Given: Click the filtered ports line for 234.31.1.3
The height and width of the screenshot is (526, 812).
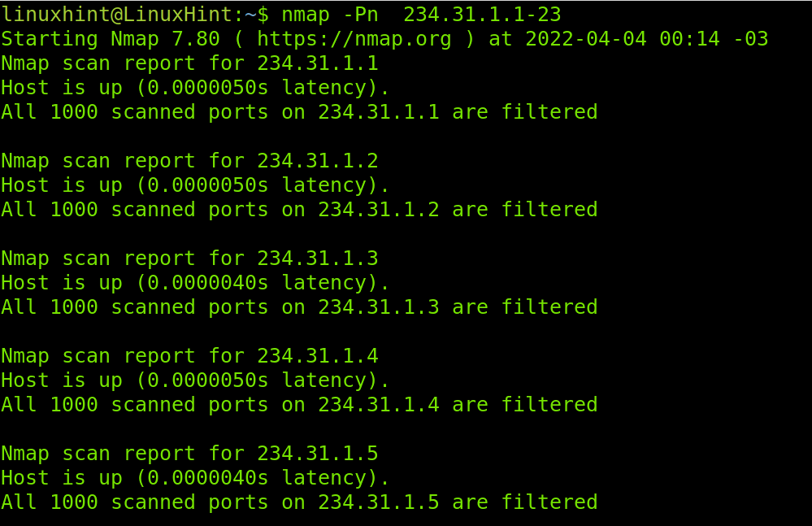Looking at the screenshot, I should pos(299,307).
